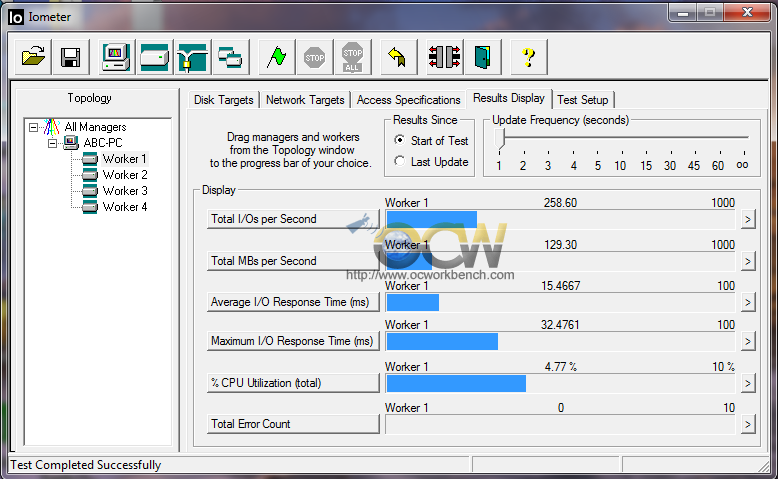Image resolution: width=778 pixels, height=479 pixels.
Task: Stop all tests icon
Action: (352, 57)
